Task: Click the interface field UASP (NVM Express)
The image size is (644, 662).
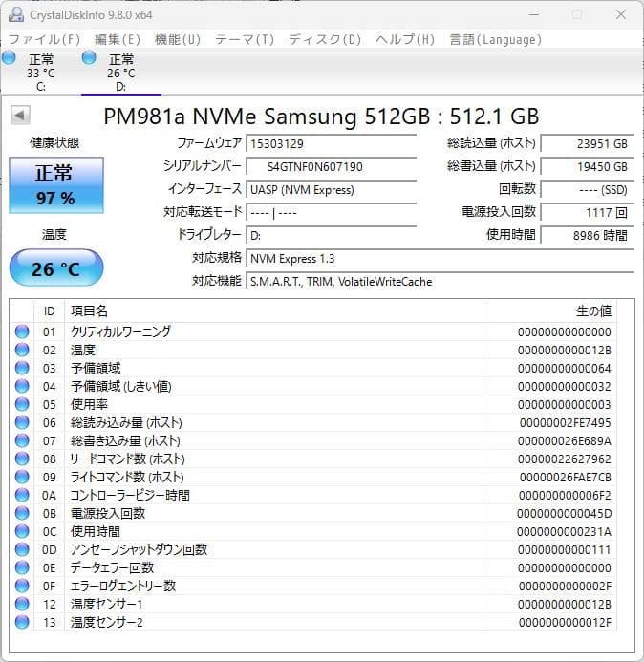Action: [x=332, y=189]
